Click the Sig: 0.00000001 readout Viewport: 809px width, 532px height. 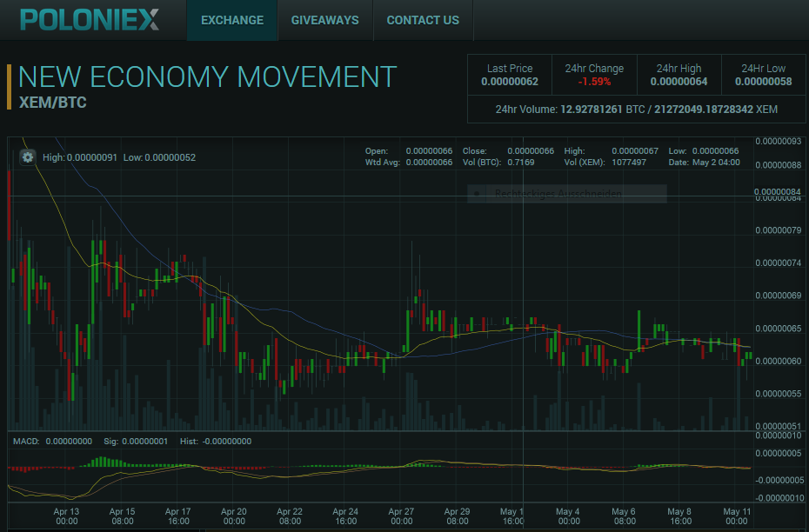[136, 442]
